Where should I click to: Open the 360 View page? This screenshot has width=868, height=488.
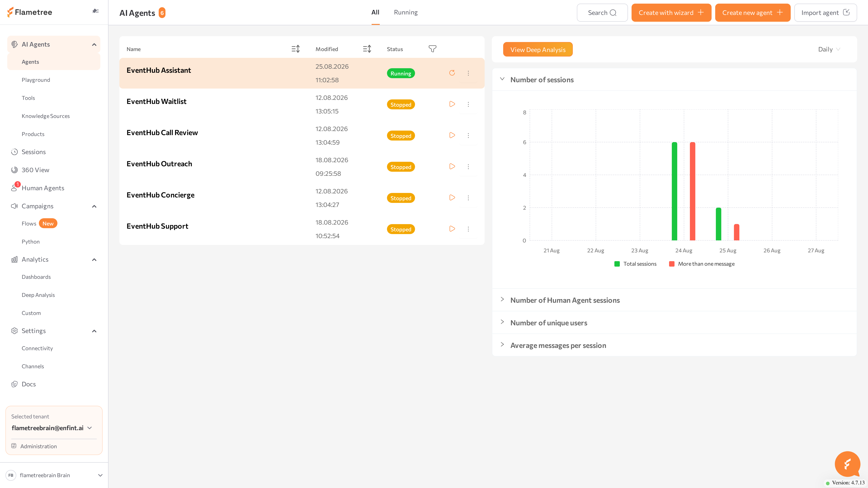35,170
